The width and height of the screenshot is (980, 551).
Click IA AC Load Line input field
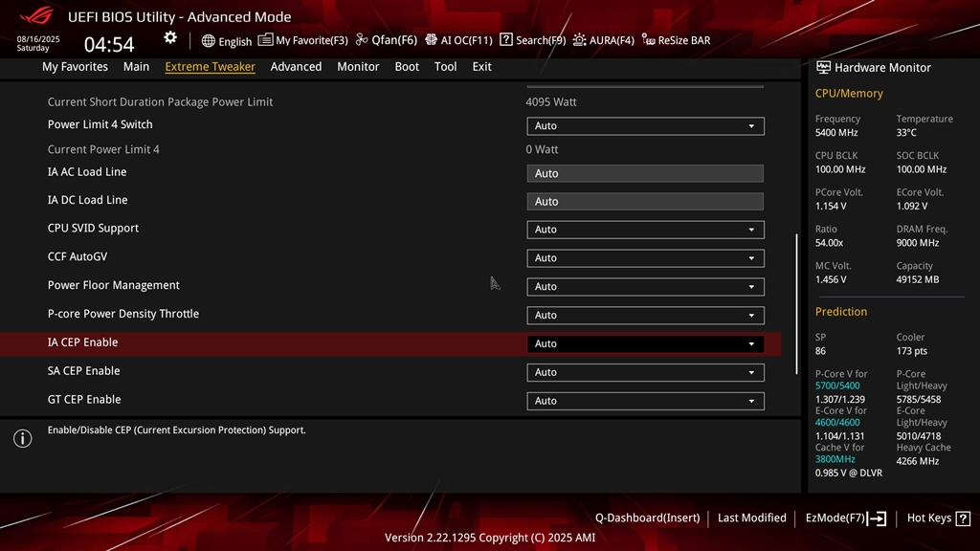(645, 174)
